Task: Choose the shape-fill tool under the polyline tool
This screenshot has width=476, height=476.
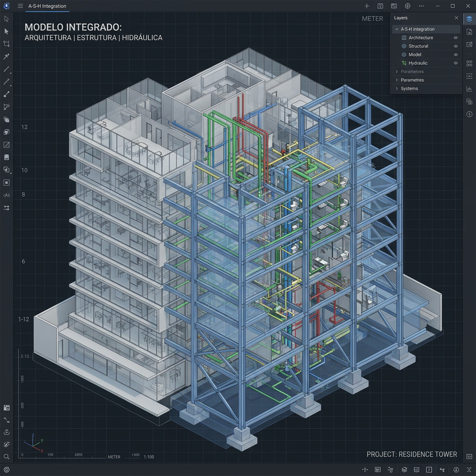Action: pyautogui.click(x=7, y=119)
